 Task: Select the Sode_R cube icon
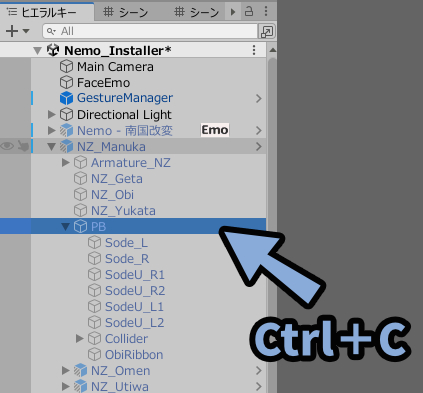point(94,258)
